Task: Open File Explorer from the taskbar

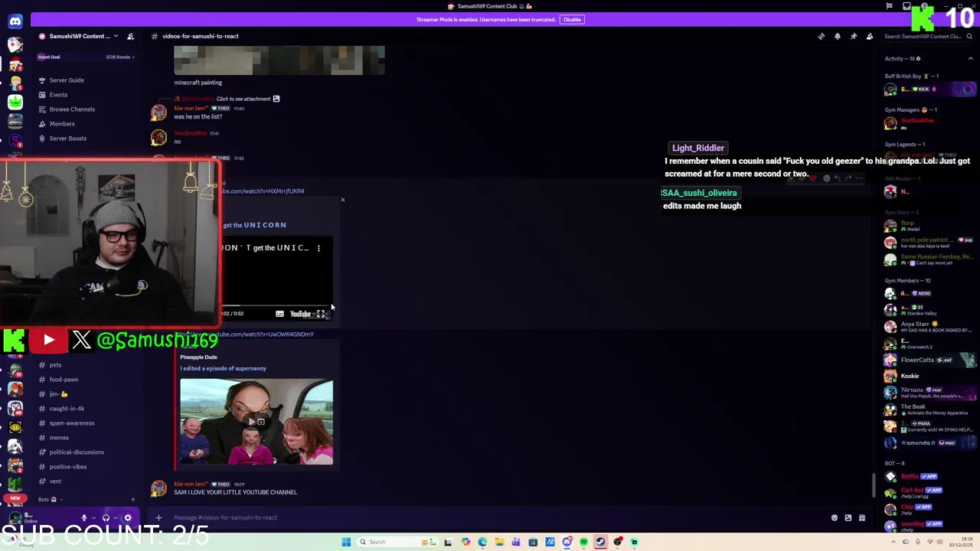Action: (x=499, y=542)
